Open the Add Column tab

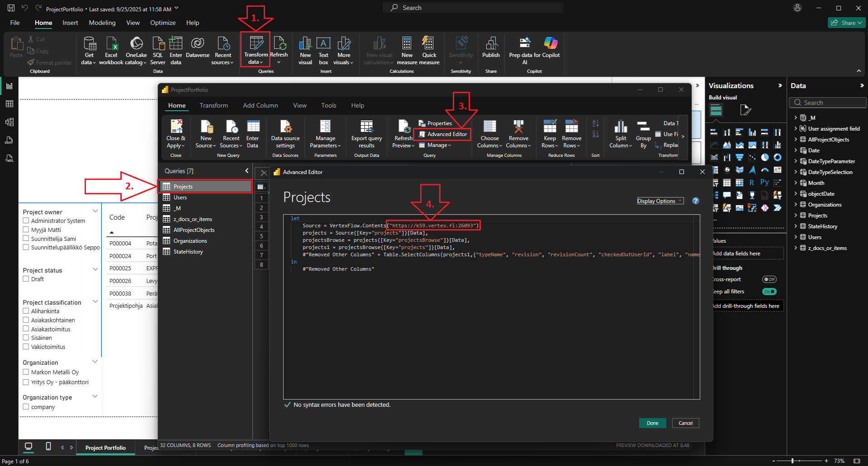[260, 105]
